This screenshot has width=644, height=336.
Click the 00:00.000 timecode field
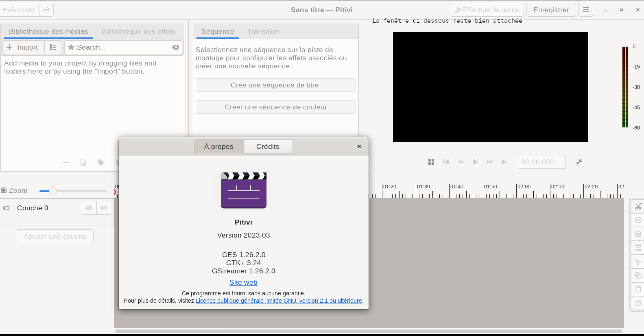point(541,162)
